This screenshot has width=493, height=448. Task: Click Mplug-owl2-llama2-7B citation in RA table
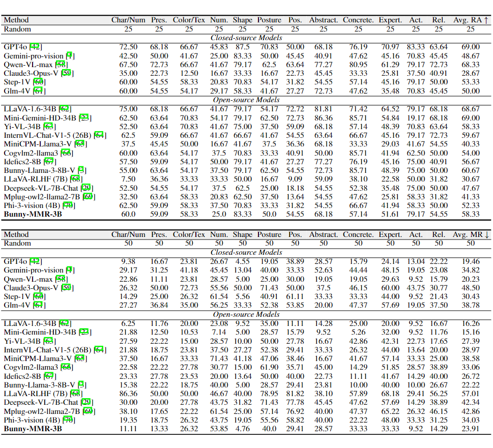click(x=89, y=197)
